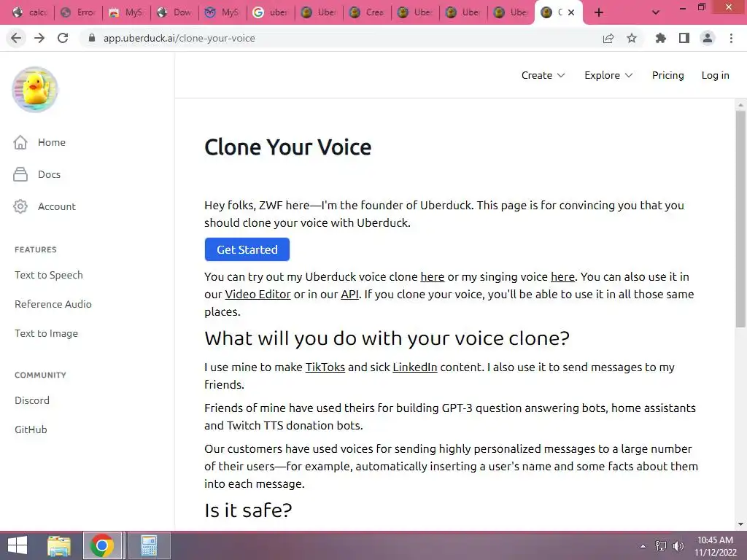
Task: Open the extensions puzzle icon
Action: point(661,38)
